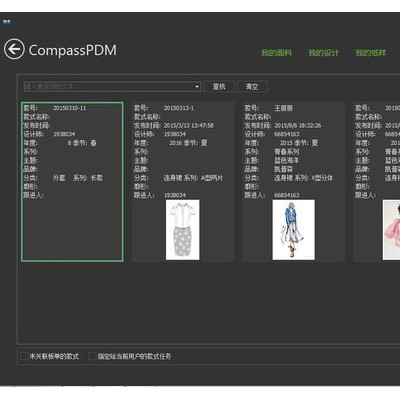Select style number 20150313-1

point(179,108)
